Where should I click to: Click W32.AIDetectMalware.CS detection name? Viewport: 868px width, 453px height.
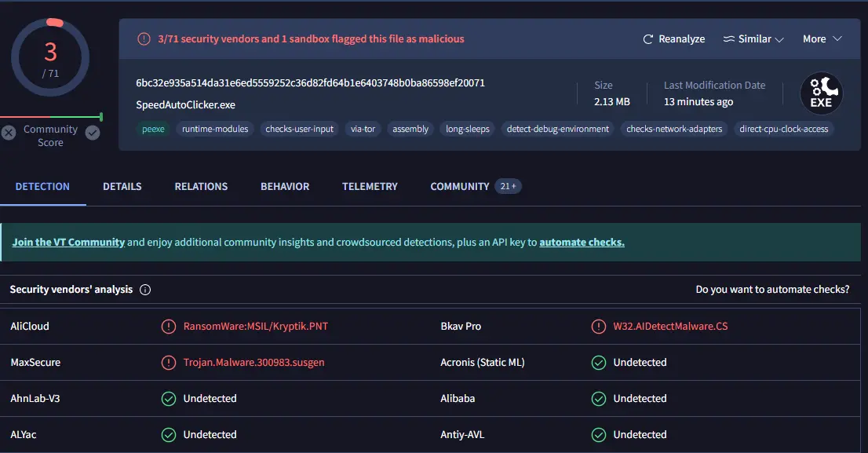pos(670,327)
